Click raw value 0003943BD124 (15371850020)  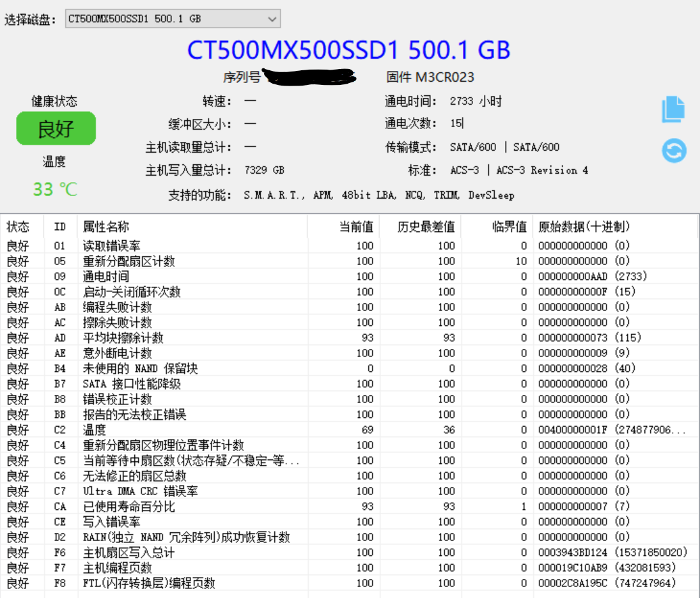612,553
